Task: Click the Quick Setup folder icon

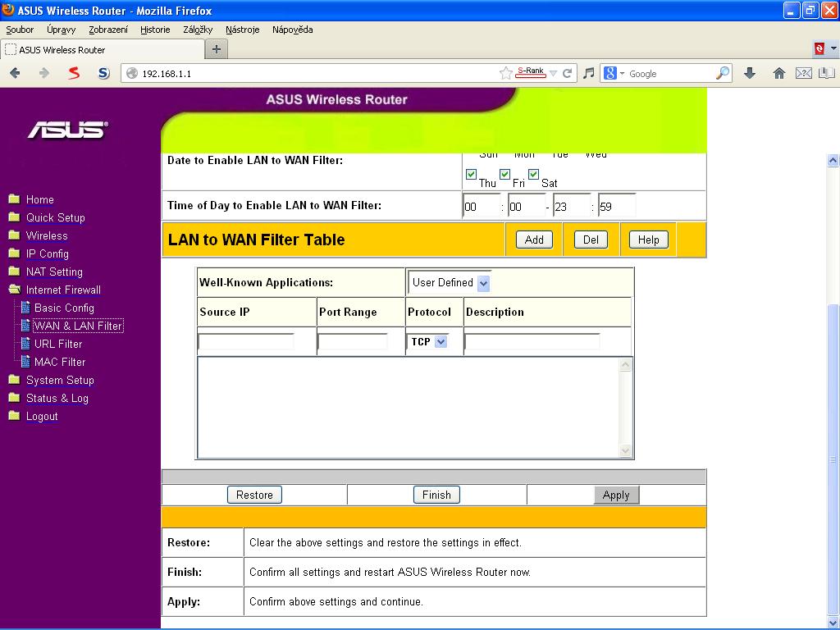Action: (x=15, y=217)
